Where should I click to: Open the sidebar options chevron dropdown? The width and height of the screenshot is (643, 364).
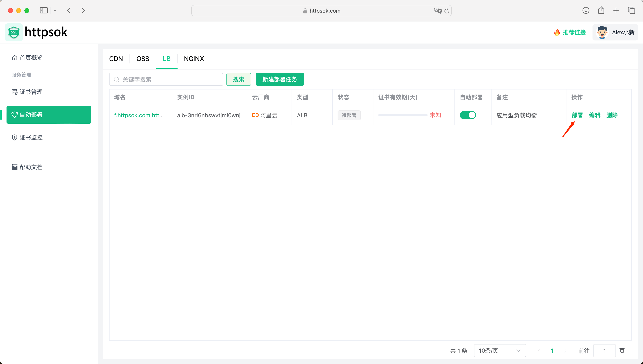click(x=55, y=11)
